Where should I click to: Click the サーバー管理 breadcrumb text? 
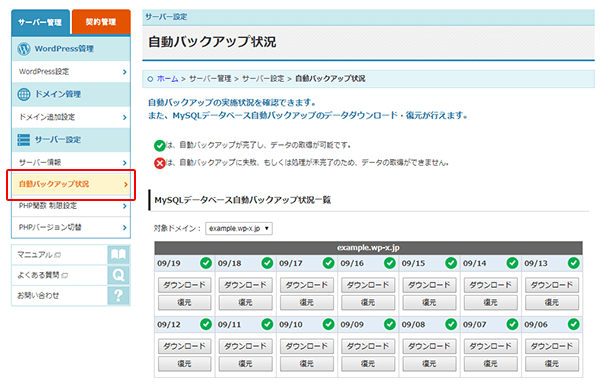[210, 79]
